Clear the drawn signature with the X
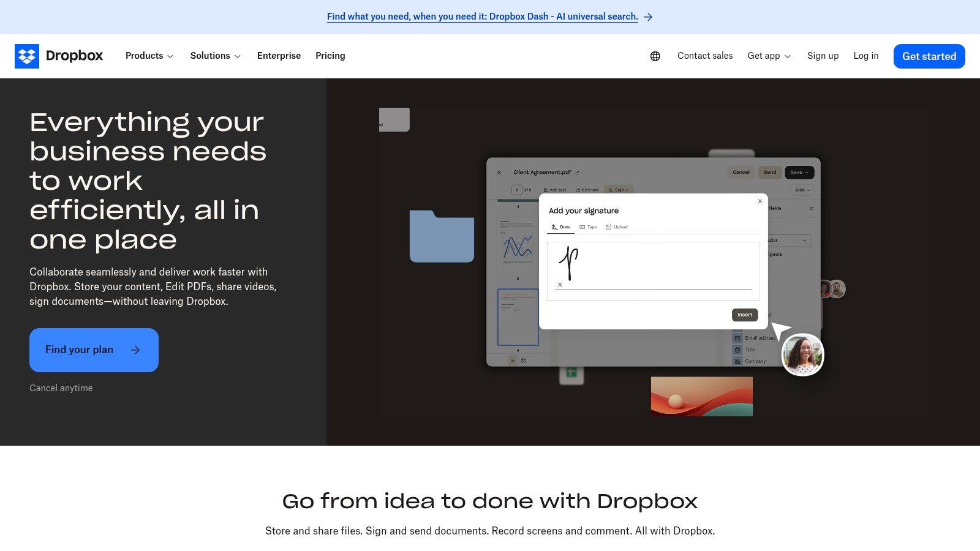980x551 pixels. coord(560,285)
